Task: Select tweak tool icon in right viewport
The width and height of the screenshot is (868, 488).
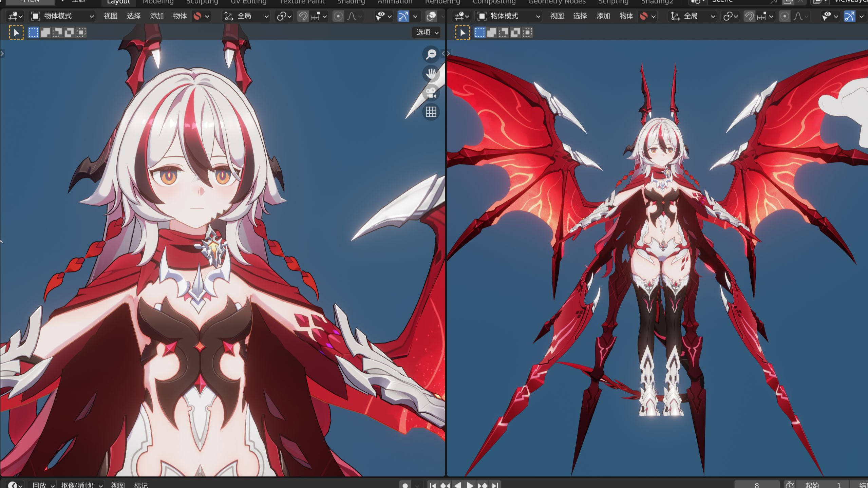Action: pyautogui.click(x=463, y=33)
